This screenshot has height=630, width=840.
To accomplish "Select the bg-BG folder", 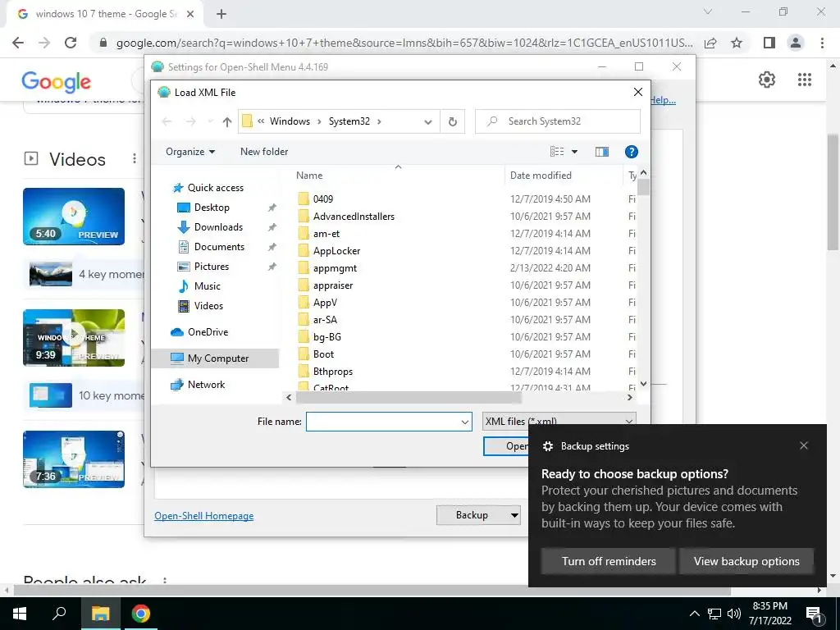I will click(x=326, y=337).
